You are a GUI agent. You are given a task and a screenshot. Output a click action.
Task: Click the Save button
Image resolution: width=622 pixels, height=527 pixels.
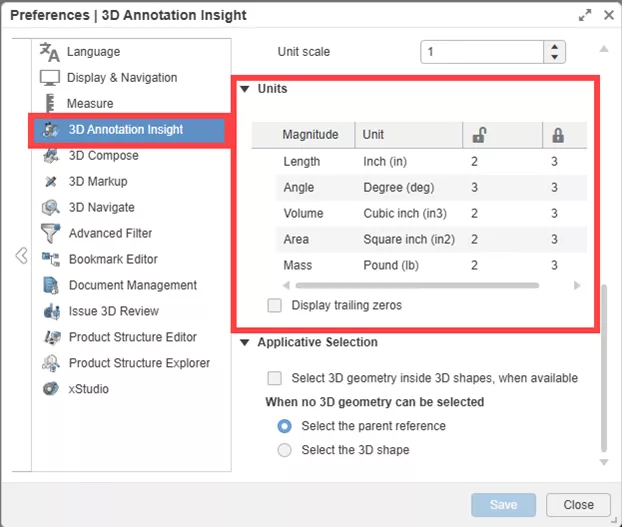[503, 505]
